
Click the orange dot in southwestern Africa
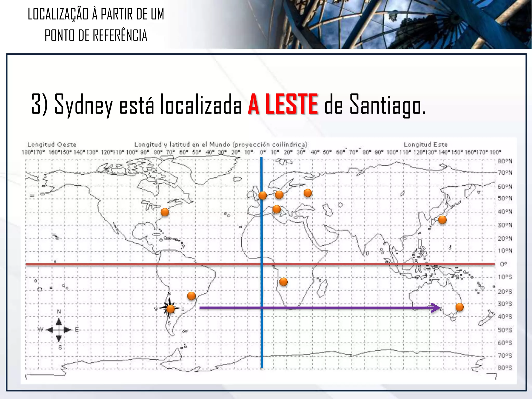tap(283, 282)
